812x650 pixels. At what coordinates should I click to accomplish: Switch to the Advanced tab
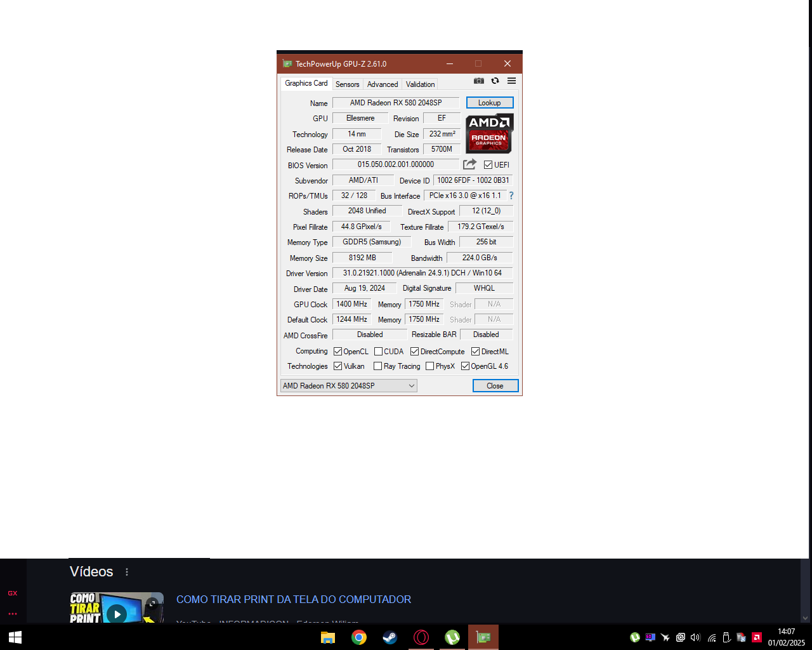coord(383,84)
